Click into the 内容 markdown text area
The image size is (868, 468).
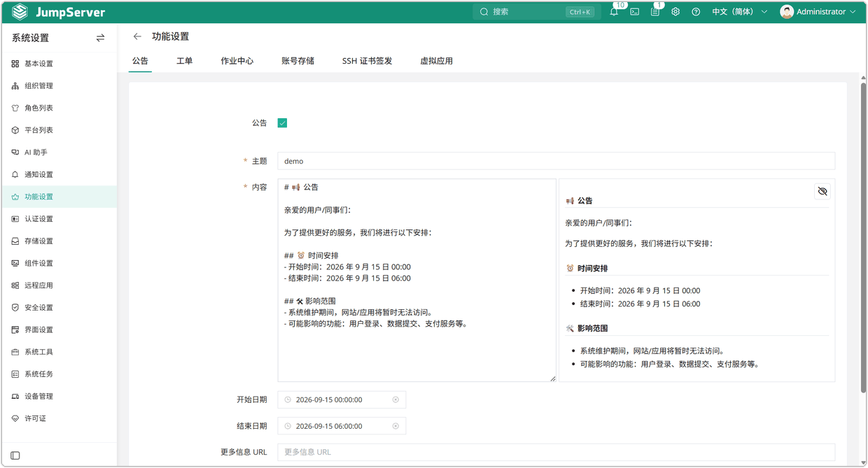[x=417, y=280]
